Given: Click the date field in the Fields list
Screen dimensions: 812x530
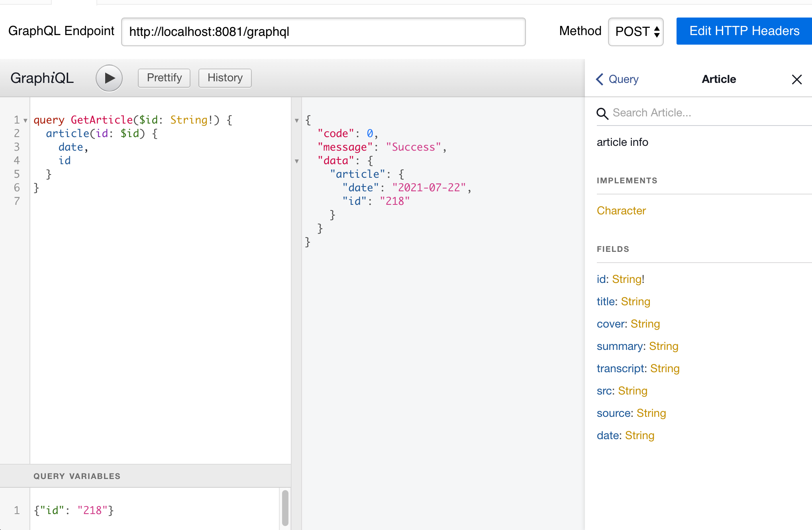Looking at the screenshot, I should pyautogui.click(x=608, y=436).
